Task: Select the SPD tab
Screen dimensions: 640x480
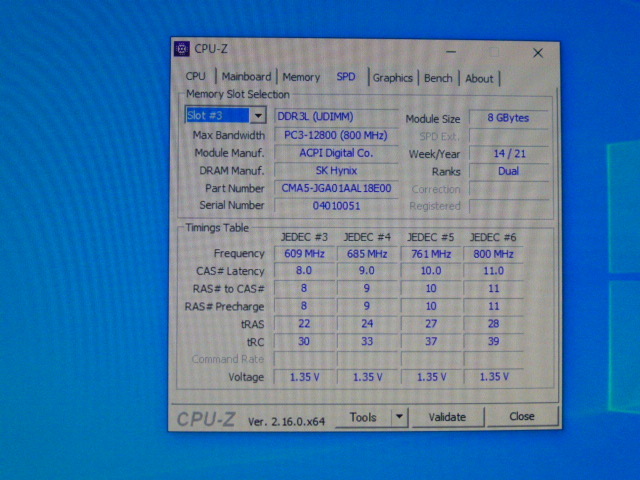Action: point(346,77)
